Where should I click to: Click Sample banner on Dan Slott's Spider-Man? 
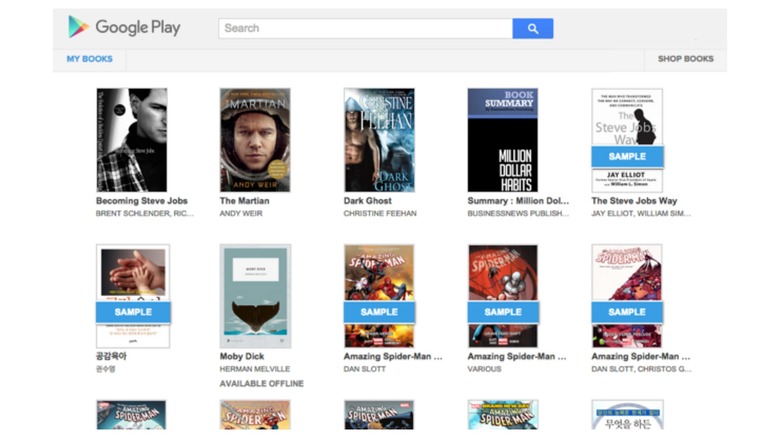379,312
